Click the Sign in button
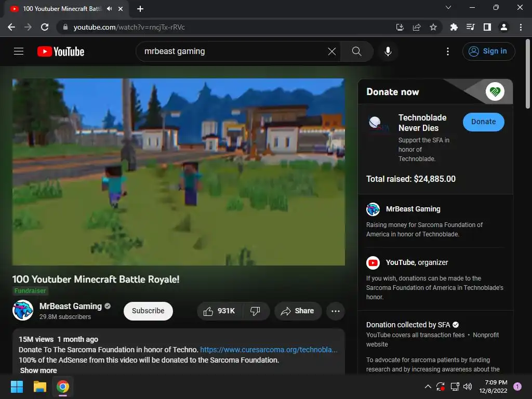 (488, 51)
